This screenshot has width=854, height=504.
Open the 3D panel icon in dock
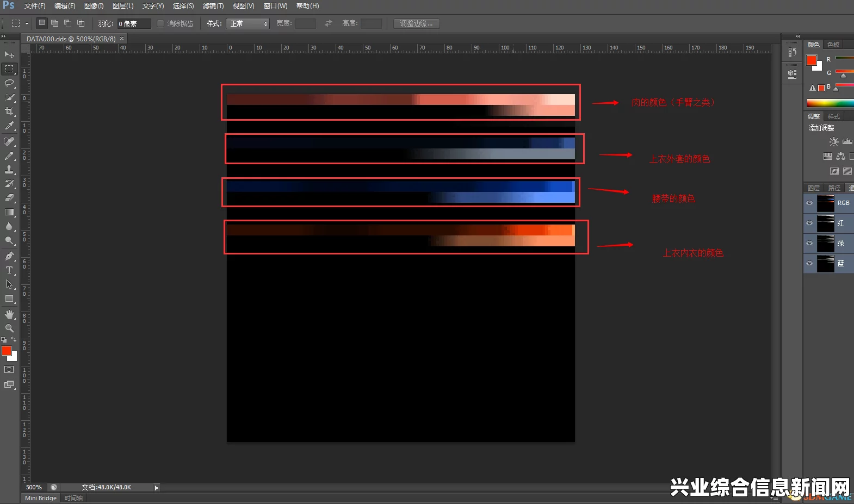pyautogui.click(x=792, y=74)
